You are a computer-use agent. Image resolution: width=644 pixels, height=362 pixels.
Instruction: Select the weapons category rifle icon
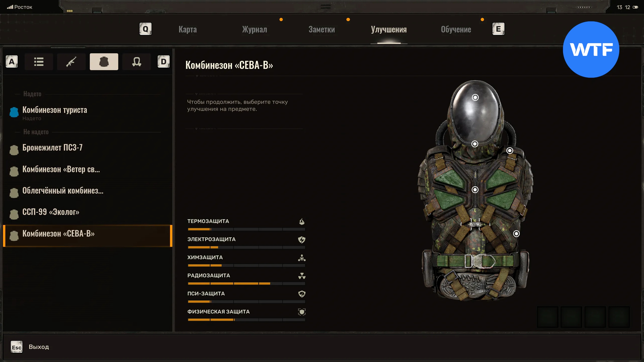point(71,62)
